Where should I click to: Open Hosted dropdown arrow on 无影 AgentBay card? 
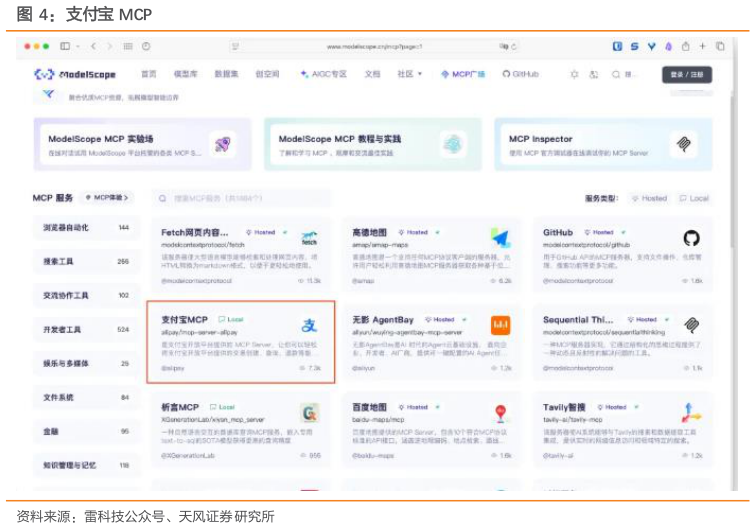click(x=464, y=320)
